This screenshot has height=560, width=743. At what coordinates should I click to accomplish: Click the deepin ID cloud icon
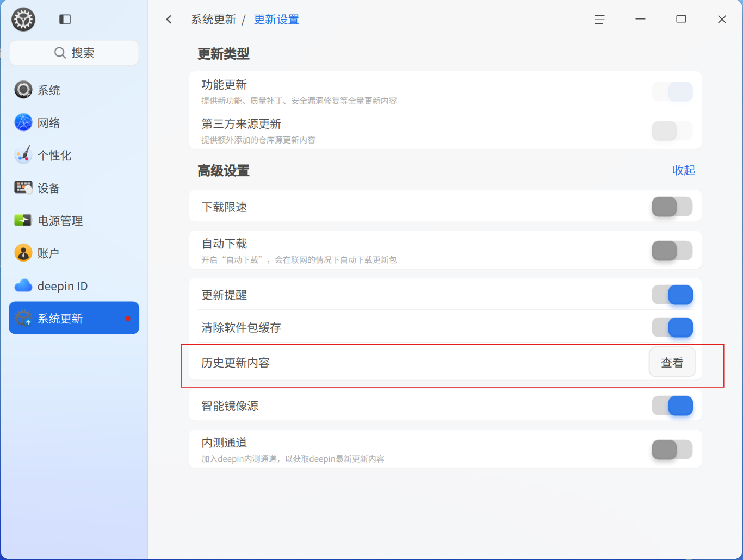[23, 285]
